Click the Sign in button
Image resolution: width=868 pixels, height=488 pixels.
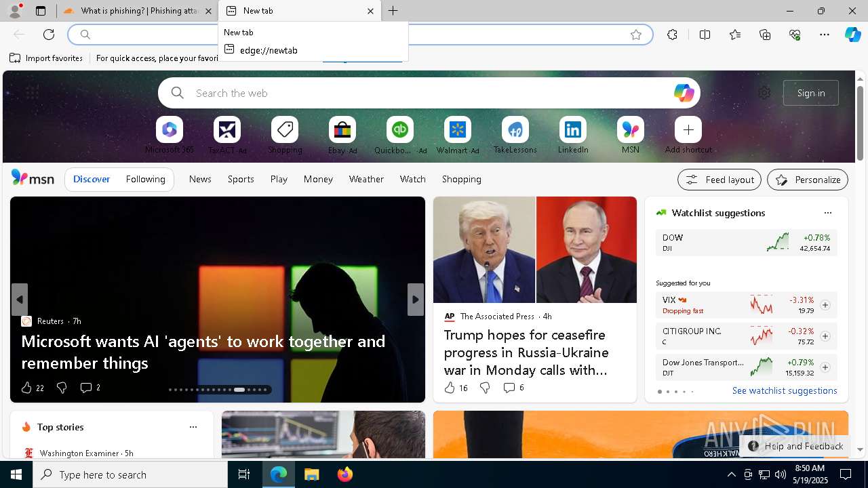click(x=811, y=93)
